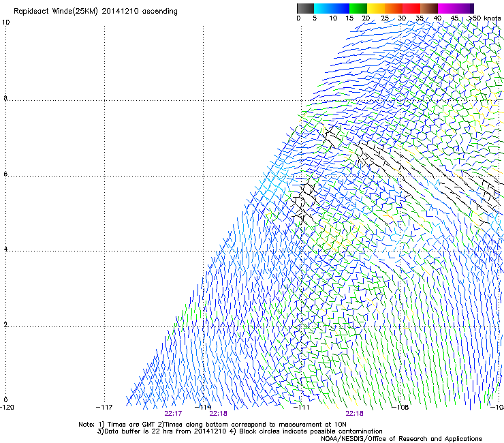Image resolution: width=504 pixels, height=443 pixels.
Task: Click the dark purple 45-50 knots swatch
Action: click(x=464, y=8)
